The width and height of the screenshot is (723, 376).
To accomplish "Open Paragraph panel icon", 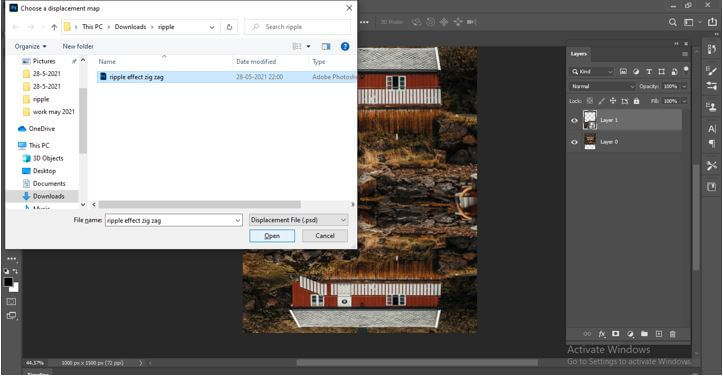I will point(711,144).
